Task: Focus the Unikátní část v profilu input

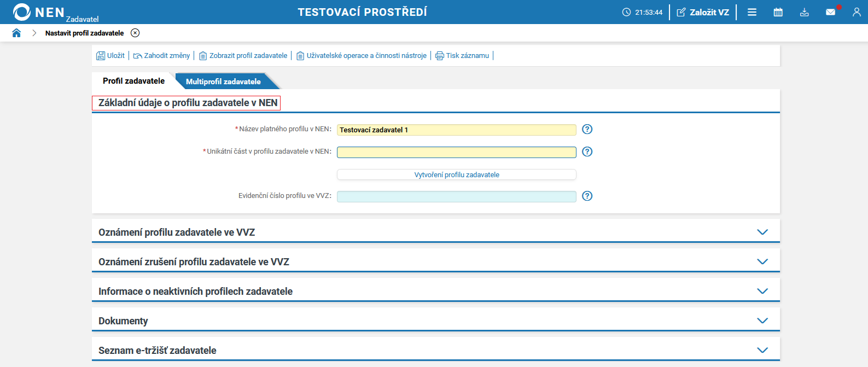Action: click(x=456, y=152)
